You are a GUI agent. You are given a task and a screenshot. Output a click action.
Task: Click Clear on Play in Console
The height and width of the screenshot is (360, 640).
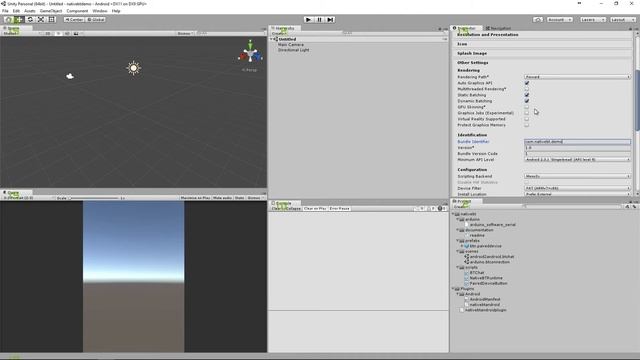pyautogui.click(x=315, y=209)
